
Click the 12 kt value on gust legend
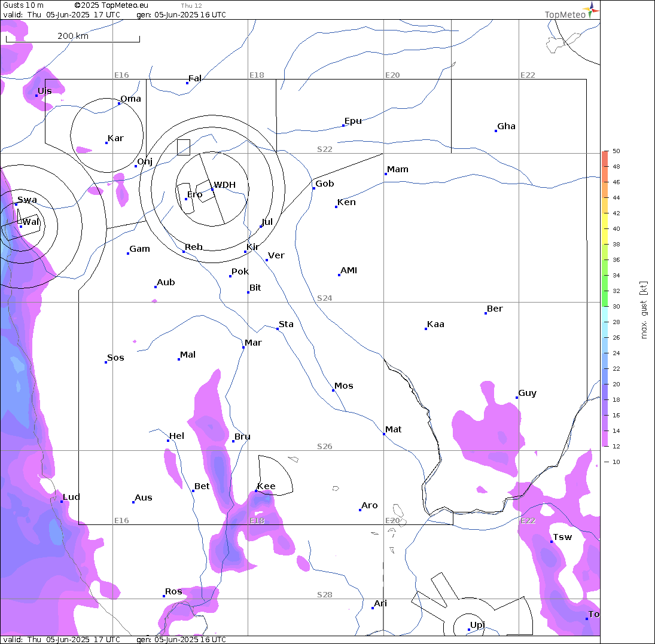coord(616,447)
